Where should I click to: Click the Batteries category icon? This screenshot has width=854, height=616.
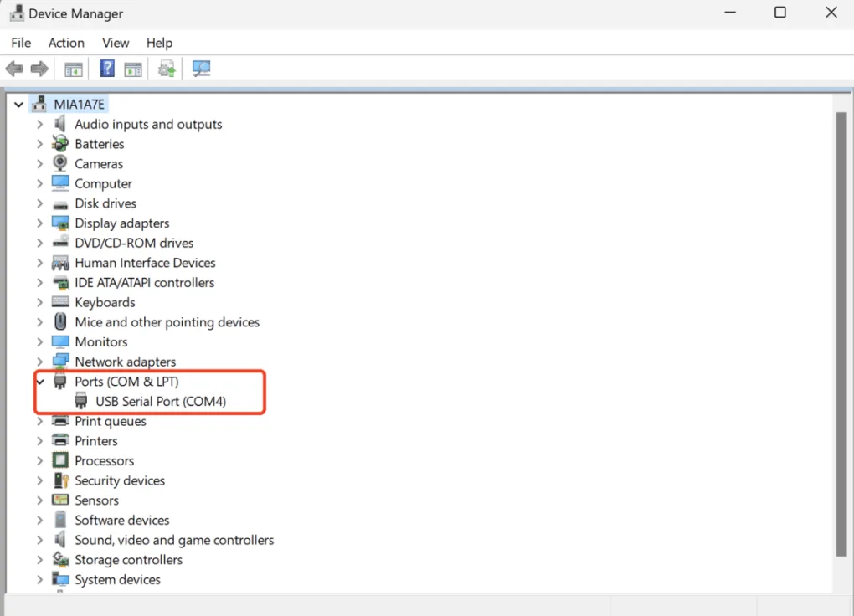click(x=60, y=144)
